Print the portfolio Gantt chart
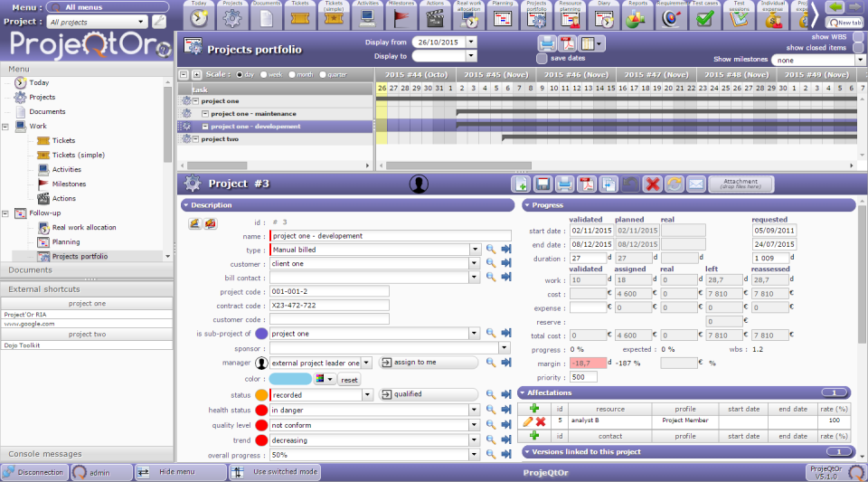This screenshot has width=868, height=482. [x=547, y=43]
